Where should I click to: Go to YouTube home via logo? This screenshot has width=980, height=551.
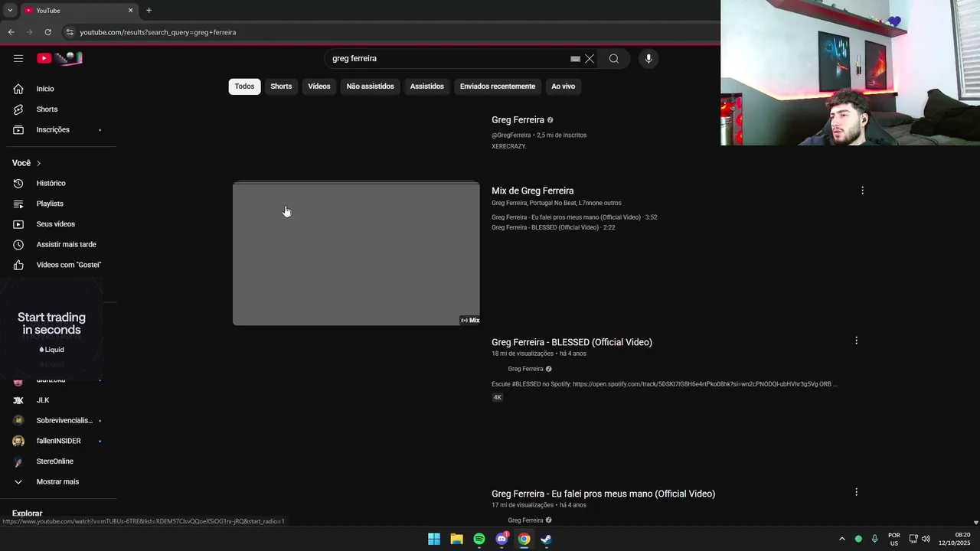[59, 58]
